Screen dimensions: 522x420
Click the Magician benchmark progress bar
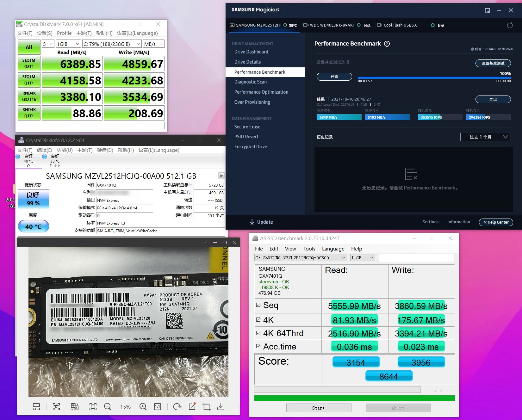(434, 78)
